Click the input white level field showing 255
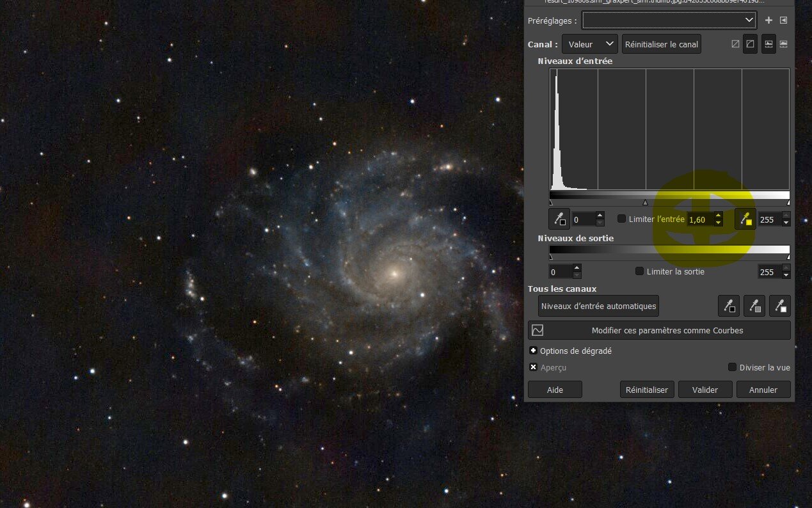The image size is (812, 508). coord(769,219)
